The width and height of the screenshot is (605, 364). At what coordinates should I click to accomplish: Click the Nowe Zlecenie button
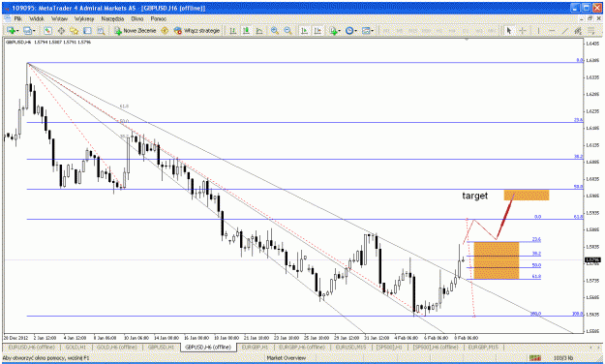[x=136, y=30]
